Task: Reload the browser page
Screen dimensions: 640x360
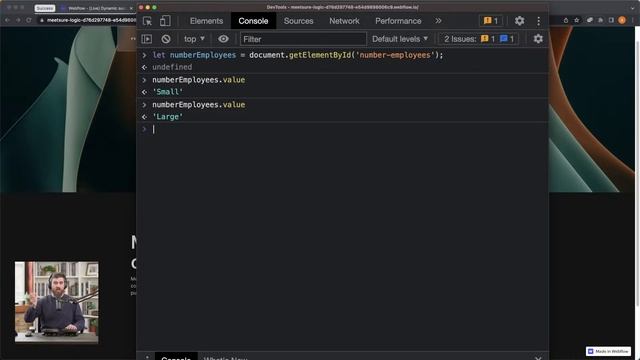Action: coord(29,20)
